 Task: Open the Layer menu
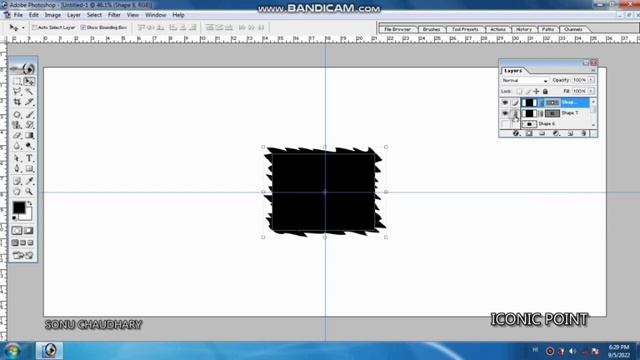pos(74,15)
